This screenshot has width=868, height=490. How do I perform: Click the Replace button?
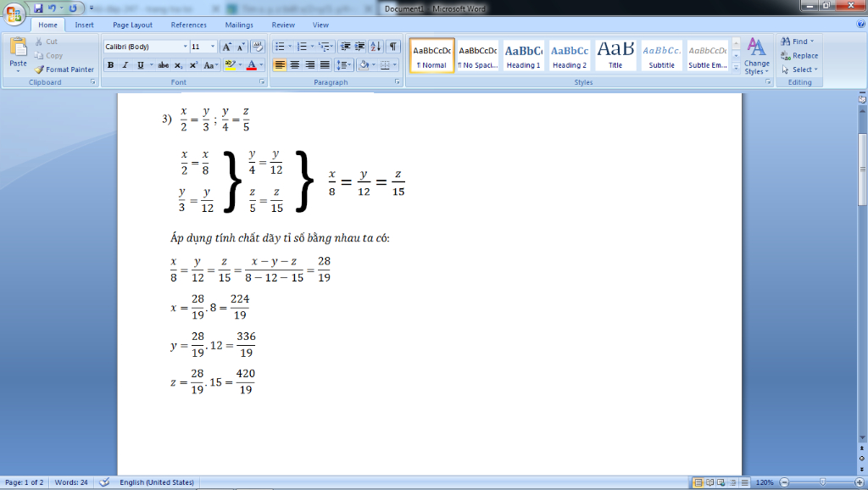[799, 55]
